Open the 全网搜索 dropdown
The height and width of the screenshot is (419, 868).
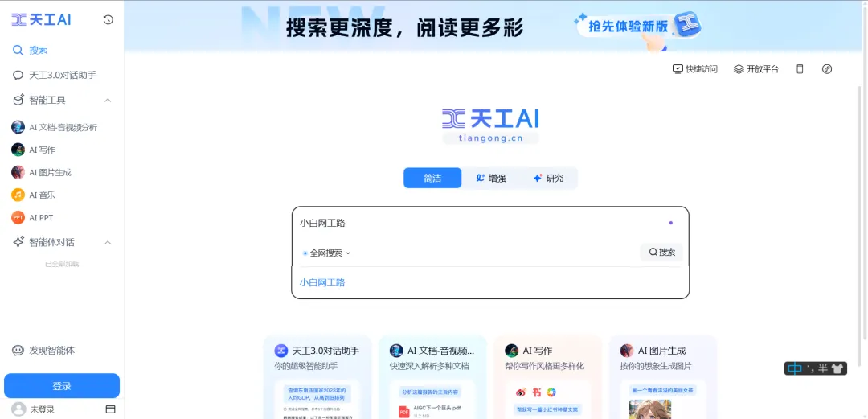click(326, 253)
